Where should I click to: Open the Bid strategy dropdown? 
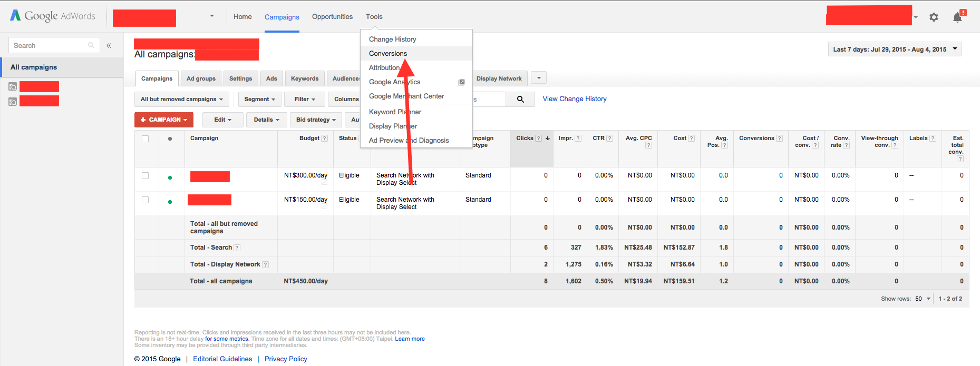click(316, 120)
